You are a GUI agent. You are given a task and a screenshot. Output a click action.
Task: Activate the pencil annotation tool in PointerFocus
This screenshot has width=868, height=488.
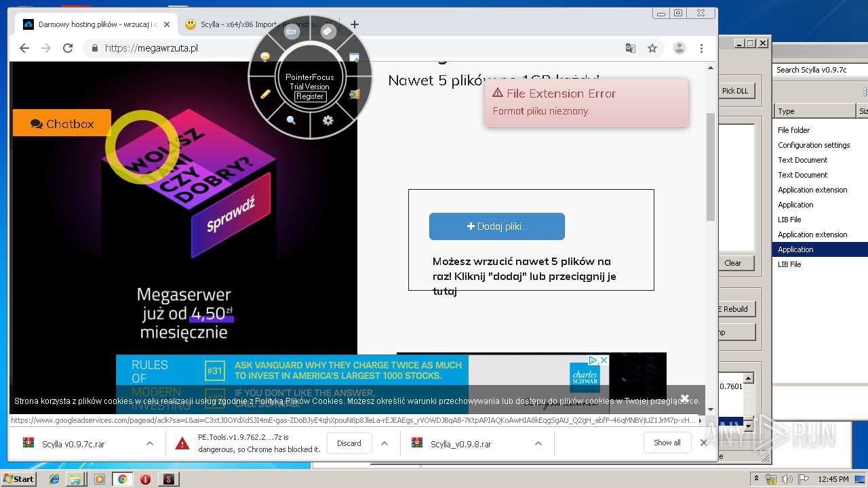(x=266, y=94)
